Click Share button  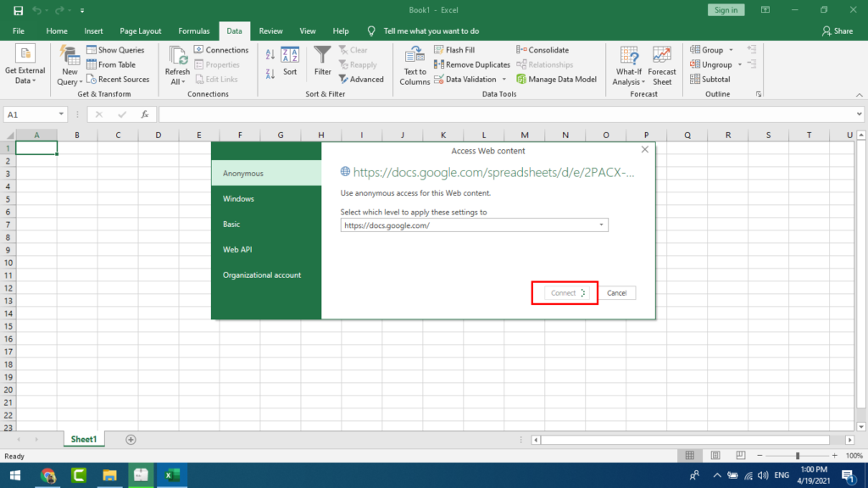(838, 31)
